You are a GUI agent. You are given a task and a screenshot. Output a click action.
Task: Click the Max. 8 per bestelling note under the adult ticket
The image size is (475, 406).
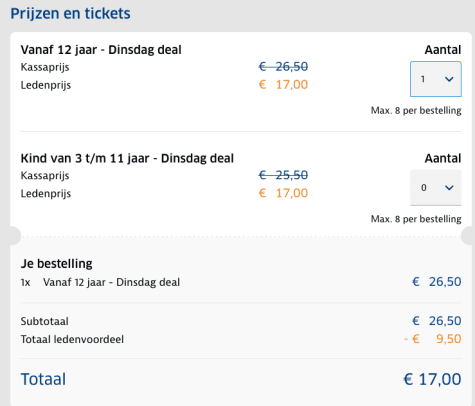(x=416, y=111)
